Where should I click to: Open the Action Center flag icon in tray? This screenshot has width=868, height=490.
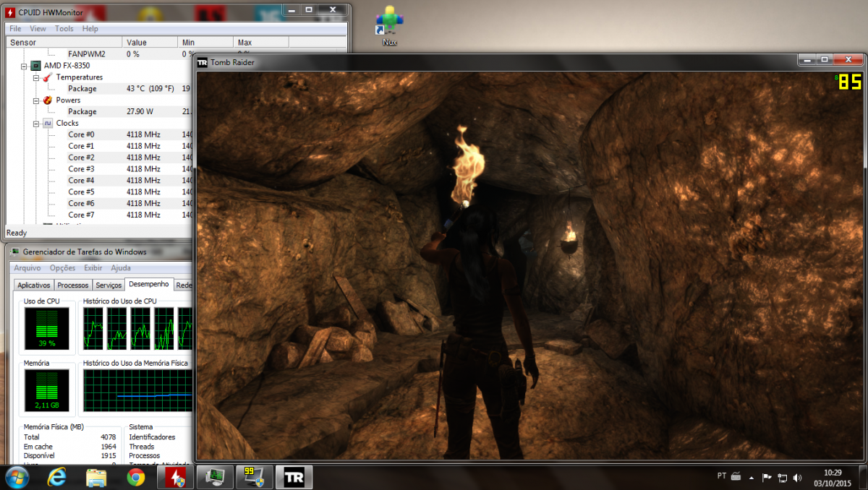(x=768, y=477)
